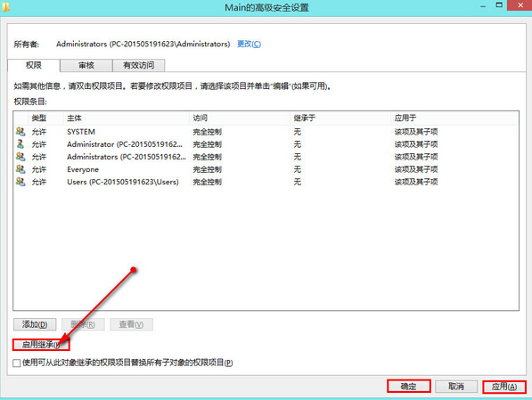
Task: Confirm with the 确定 button
Action: click(409, 386)
